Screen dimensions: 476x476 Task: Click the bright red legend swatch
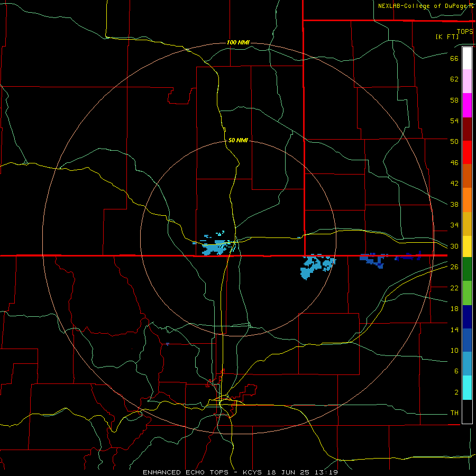click(467, 152)
